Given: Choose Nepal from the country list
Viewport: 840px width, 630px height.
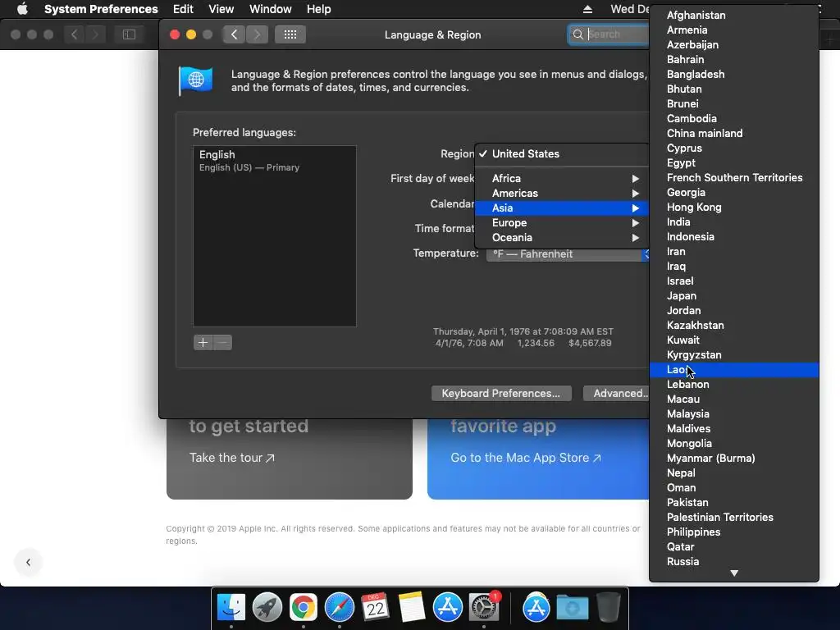Looking at the screenshot, I should tap(734, 473).
